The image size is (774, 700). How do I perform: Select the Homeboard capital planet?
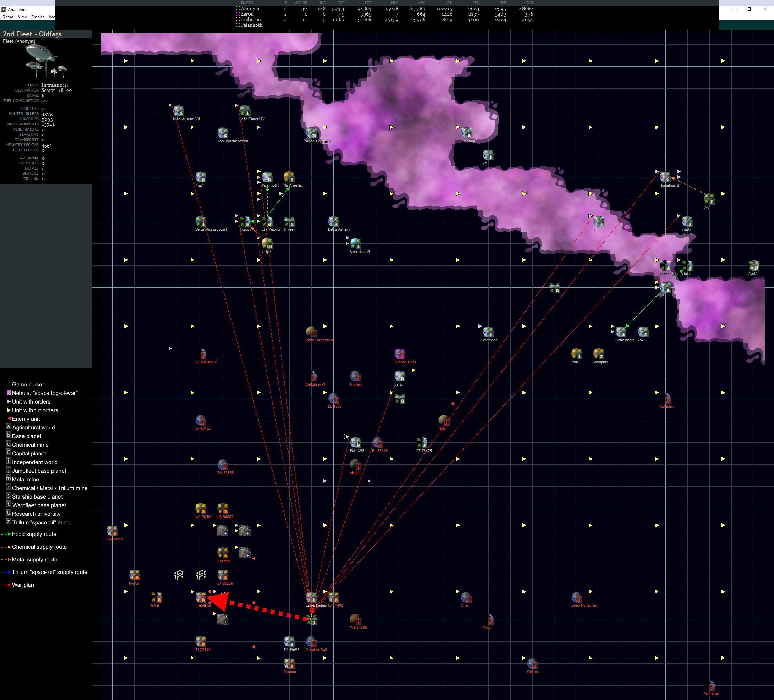pos(665,177)
